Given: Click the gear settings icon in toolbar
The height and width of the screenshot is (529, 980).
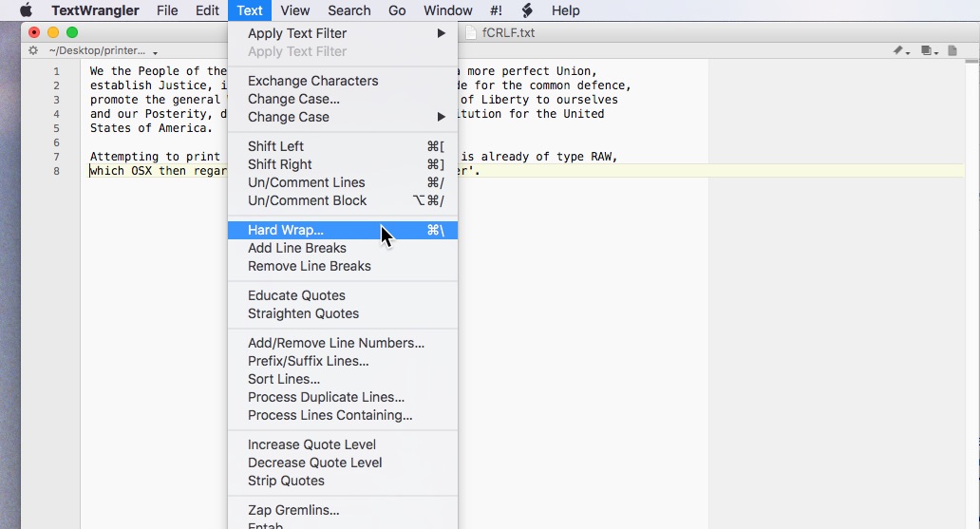Looking at the screenshot, I should [33, 50].
